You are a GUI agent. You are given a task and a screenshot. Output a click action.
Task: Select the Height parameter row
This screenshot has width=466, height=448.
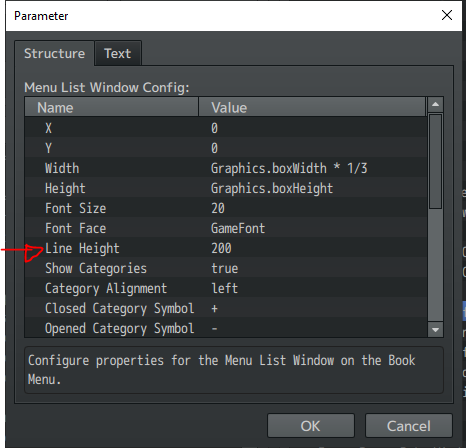[x=226, y=188]
